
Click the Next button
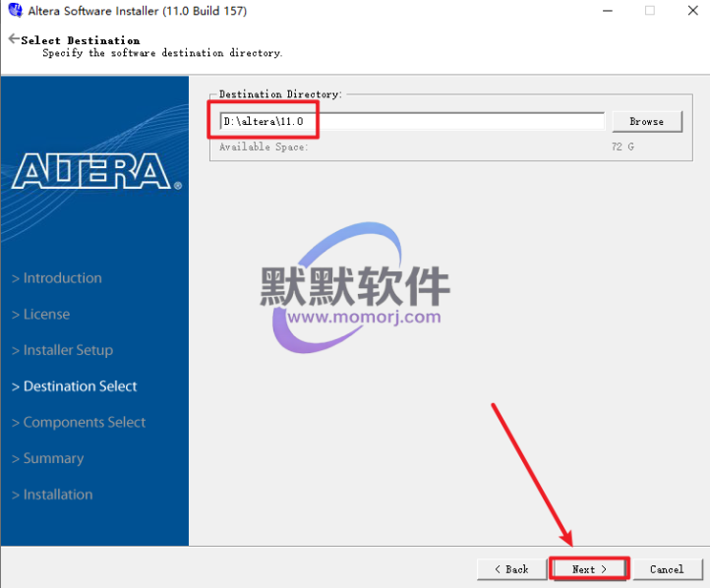point(589,569)
